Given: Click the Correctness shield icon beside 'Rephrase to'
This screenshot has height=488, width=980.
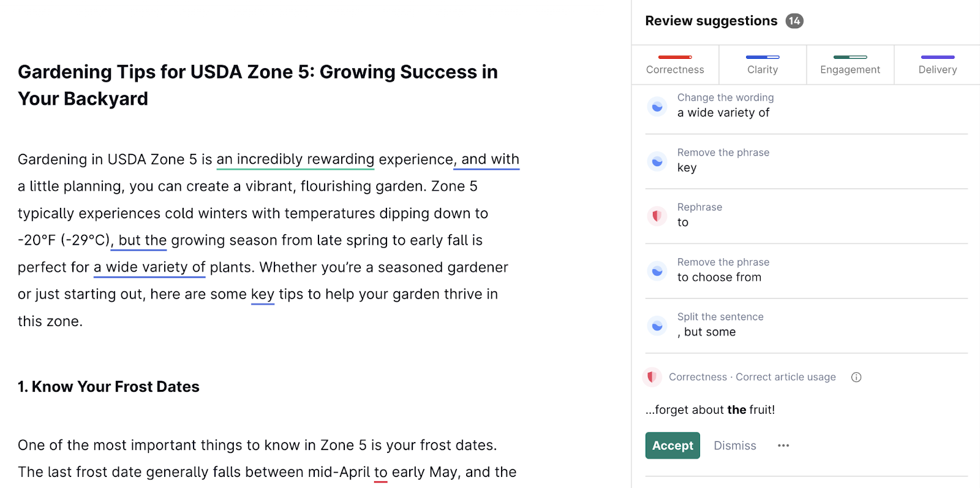Looking at the screenshot, I should coord(657,216).
